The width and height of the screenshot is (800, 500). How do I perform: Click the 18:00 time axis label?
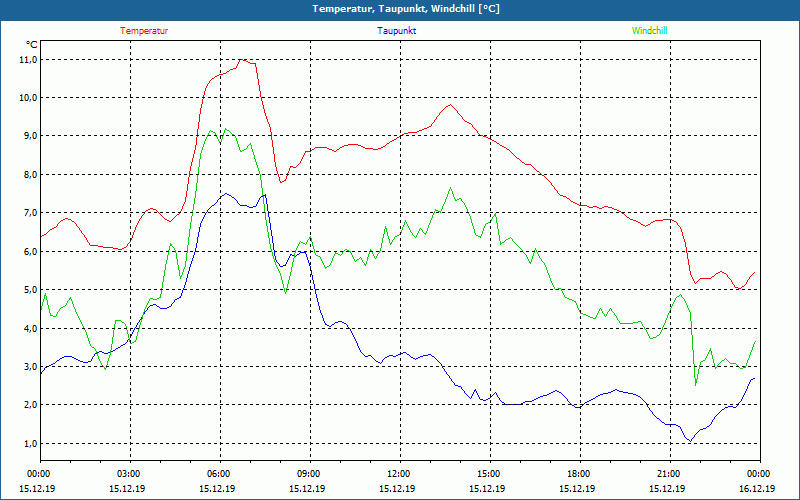tap(580, 474)
